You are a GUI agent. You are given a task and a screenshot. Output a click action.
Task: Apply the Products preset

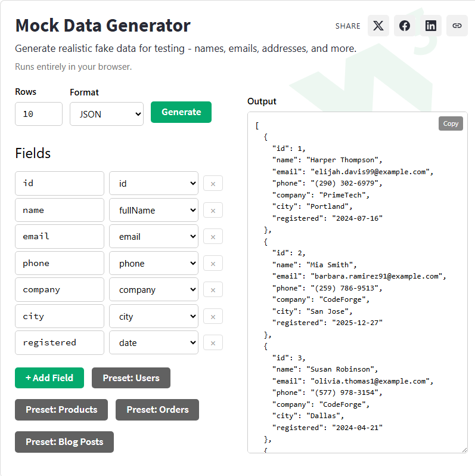[61, 410]
